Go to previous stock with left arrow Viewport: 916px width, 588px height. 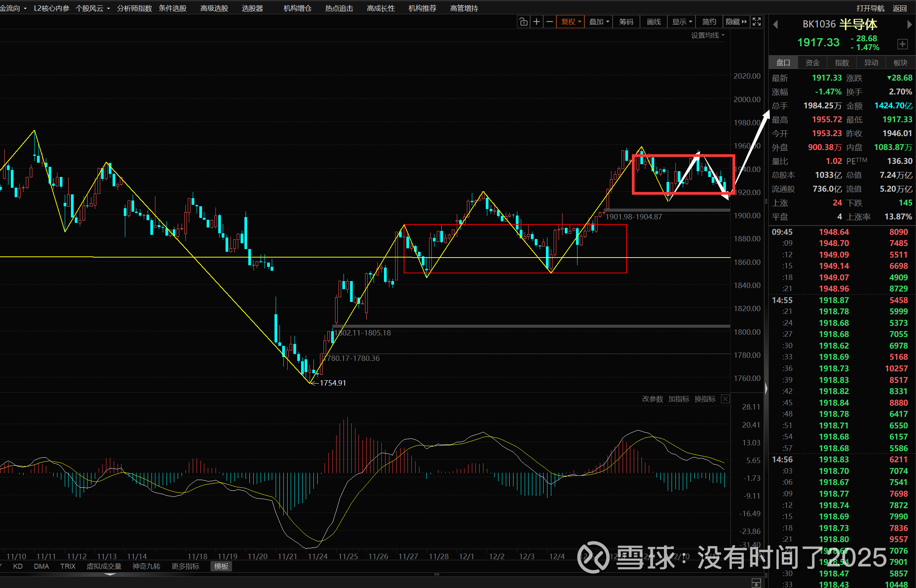tap(775, 25)
